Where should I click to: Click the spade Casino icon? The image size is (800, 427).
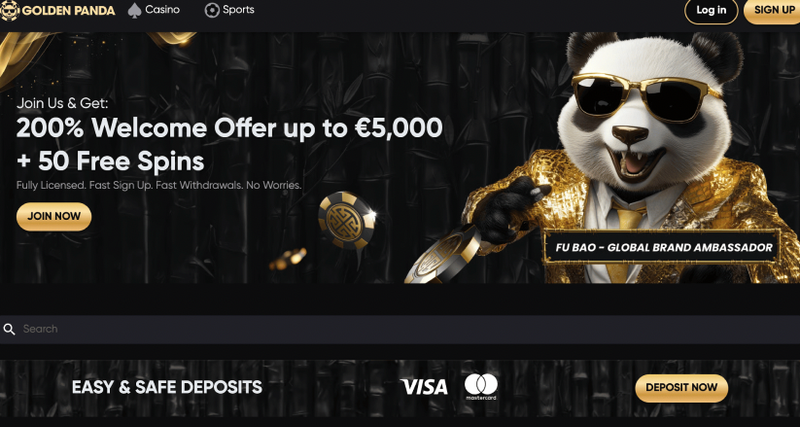134,10
